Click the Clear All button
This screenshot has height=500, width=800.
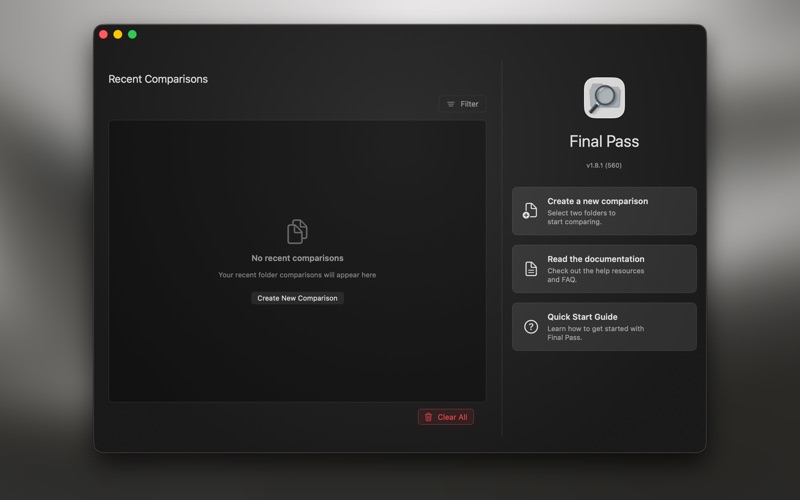pyautogui.click(x=446, y=417)
